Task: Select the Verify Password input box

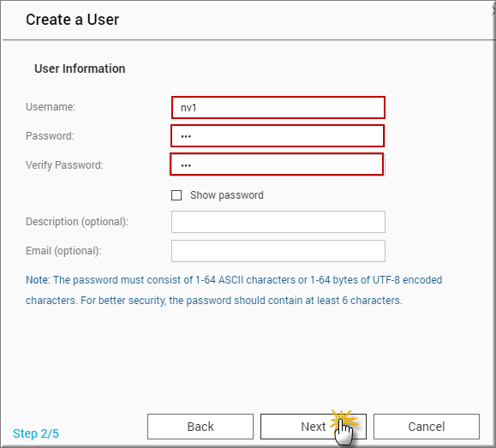Action: click(x=277, y=164)
